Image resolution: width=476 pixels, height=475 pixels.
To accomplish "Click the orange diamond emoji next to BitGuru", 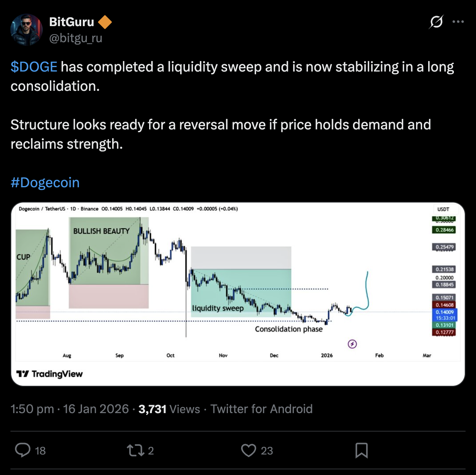I will click(x=105, y=22).
